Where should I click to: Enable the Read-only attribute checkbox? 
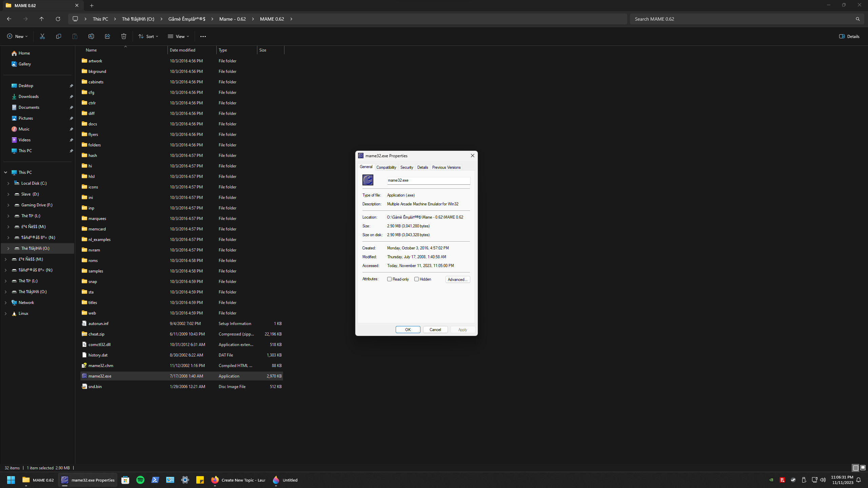(x=389, y=279)
